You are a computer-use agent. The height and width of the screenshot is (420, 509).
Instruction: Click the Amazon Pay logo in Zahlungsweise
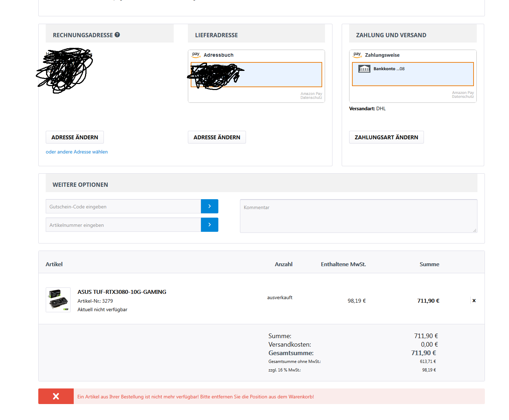click(357, 55)
